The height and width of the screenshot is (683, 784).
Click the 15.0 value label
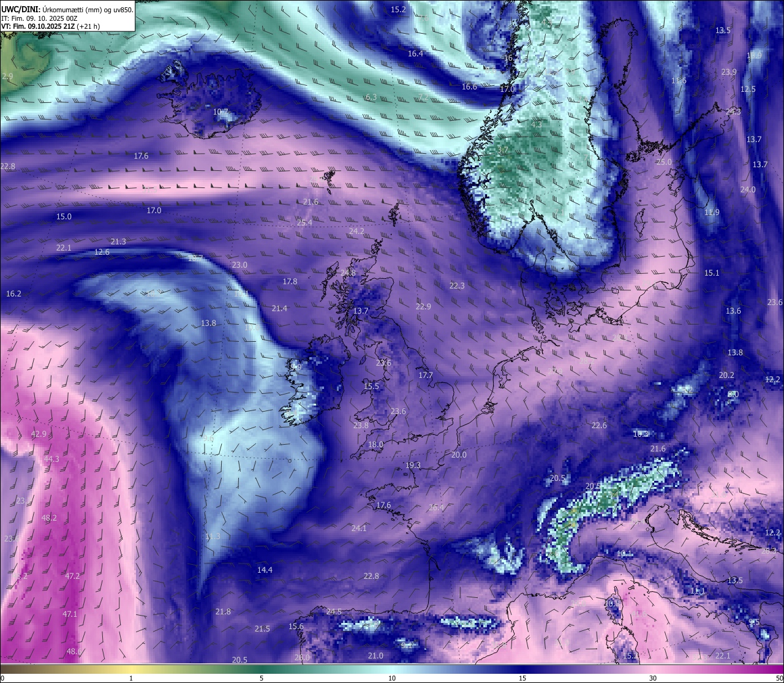[64, 217]
